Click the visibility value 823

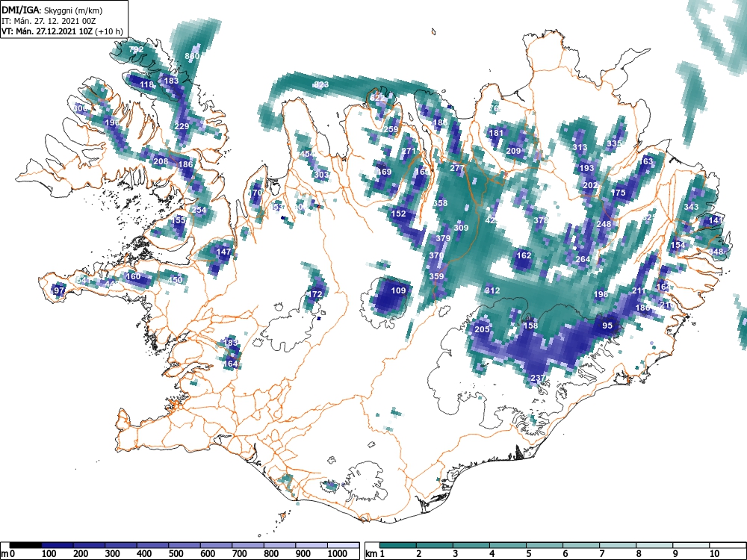[321, 85]
